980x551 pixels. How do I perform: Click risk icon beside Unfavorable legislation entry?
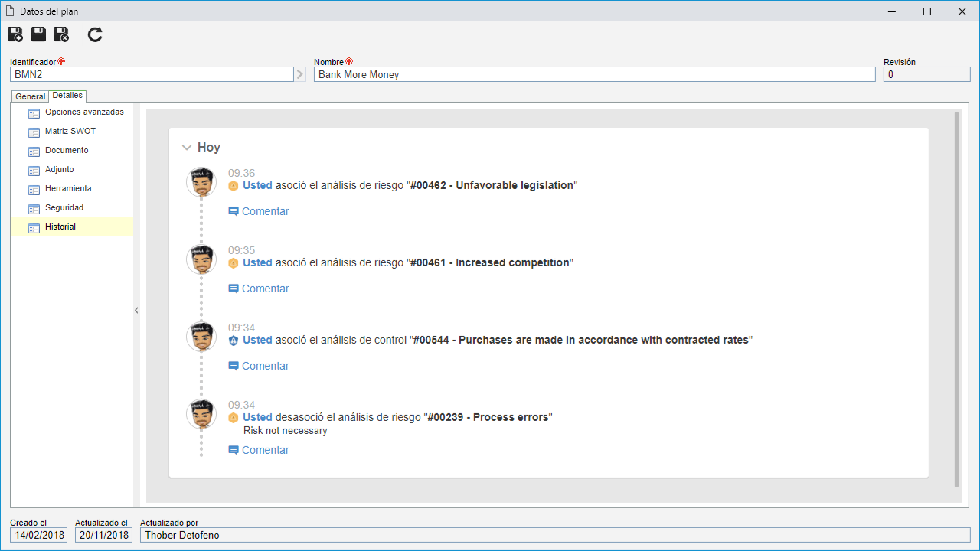pyautogui.click(x=234, y=186)
